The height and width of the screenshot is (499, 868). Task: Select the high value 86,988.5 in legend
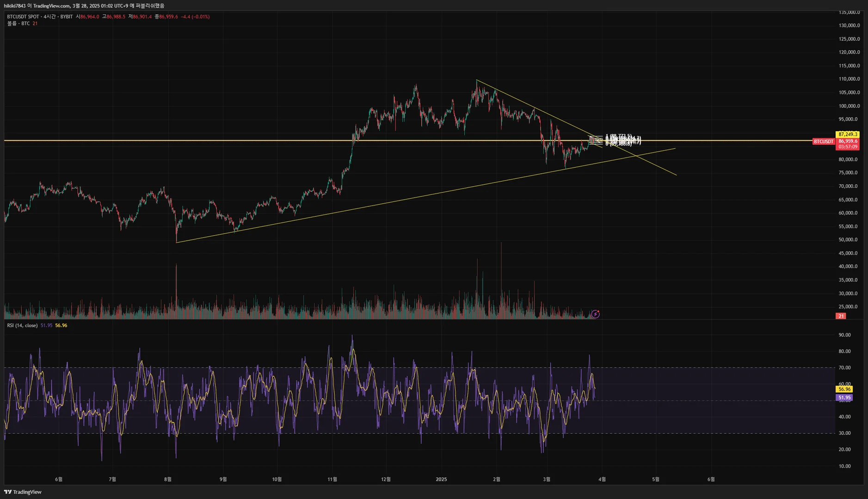(x=116, y=17)
